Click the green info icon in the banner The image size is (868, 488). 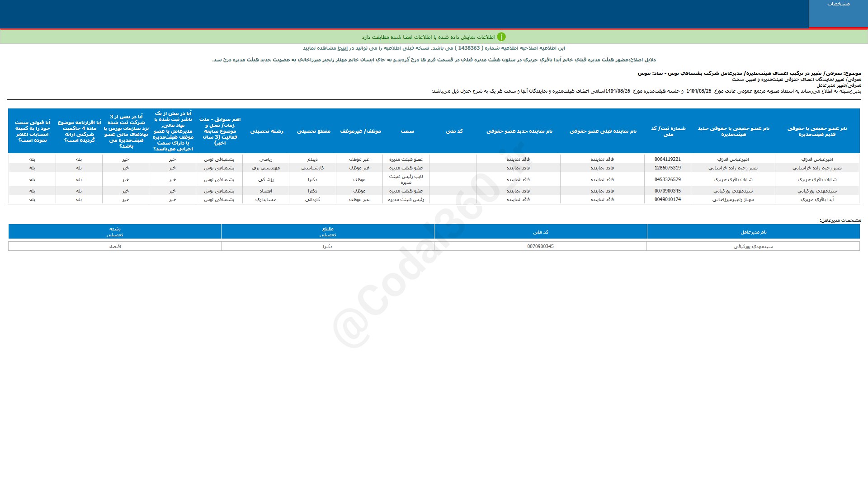[501, 37]
